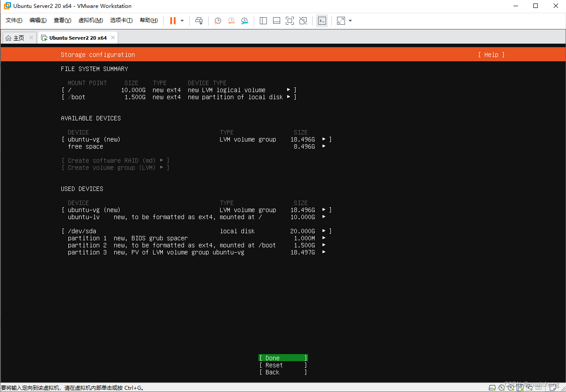Open the power options arrow beside Pause
This screenshot has height=392, width=566.
pyautogui.click(x=182, y=21)
